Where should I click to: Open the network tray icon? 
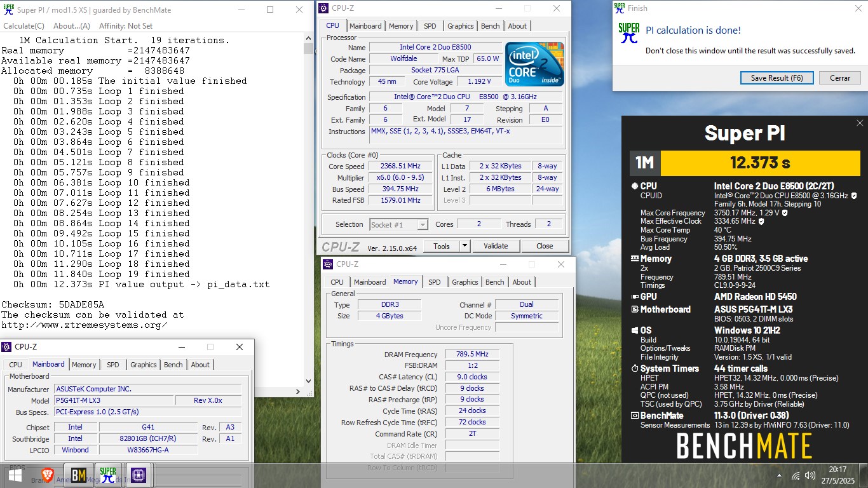pos(796,475)
